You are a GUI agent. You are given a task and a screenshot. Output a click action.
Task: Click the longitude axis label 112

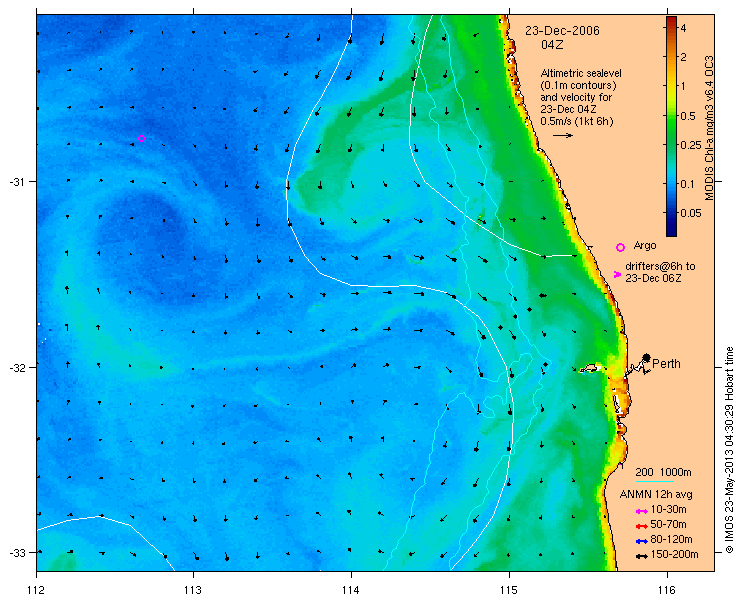(36, 590)
